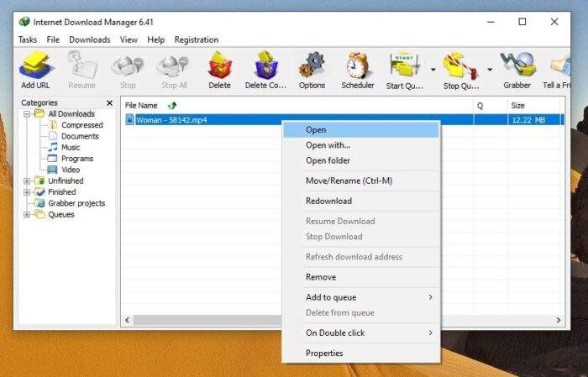The width and height of the screenshot is (588, 377).
Task: Click the sort arrow icon beside File Name
Action: pyautogui.click(x=172, y=106)
